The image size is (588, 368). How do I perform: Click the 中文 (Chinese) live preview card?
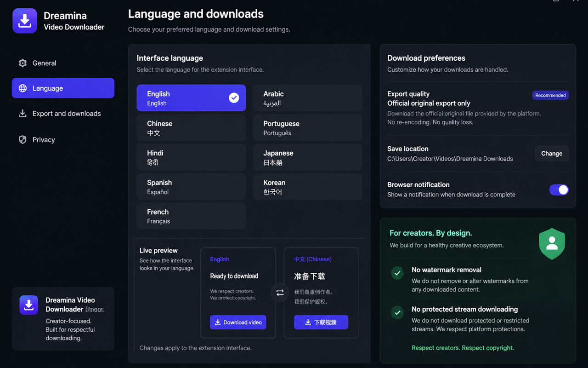321,293
